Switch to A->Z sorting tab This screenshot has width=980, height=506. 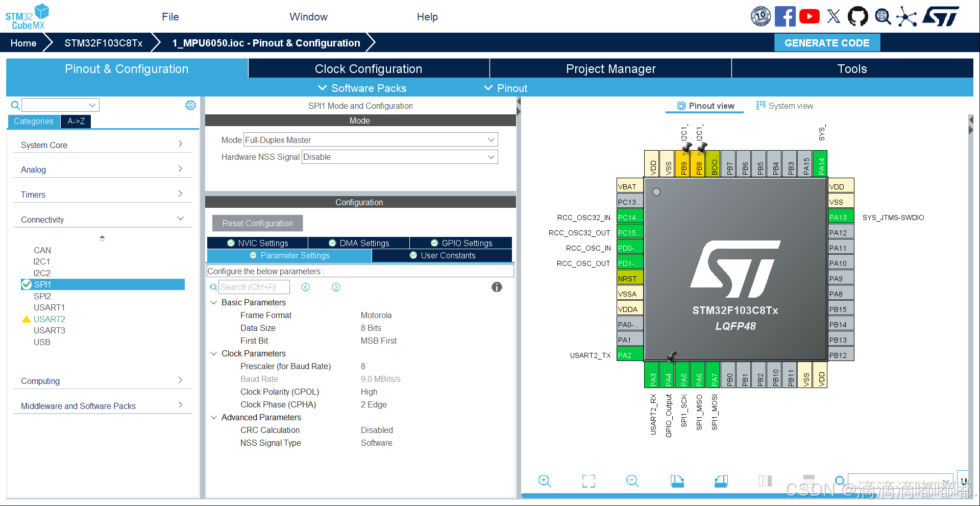click(76, 121)
